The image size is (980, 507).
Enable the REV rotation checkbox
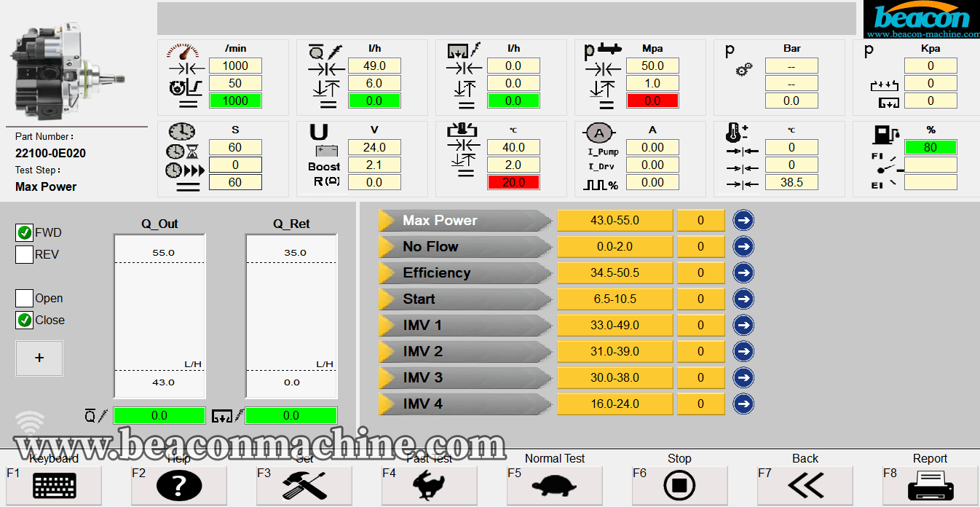click(25, 255)
